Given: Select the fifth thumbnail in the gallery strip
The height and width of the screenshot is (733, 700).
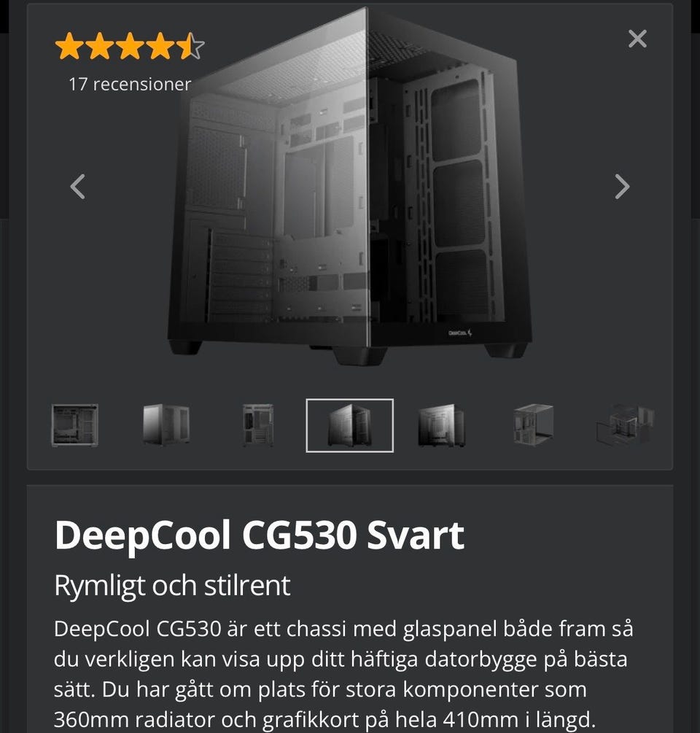Looking at the screenshot, I should click(x=441, y=425).
